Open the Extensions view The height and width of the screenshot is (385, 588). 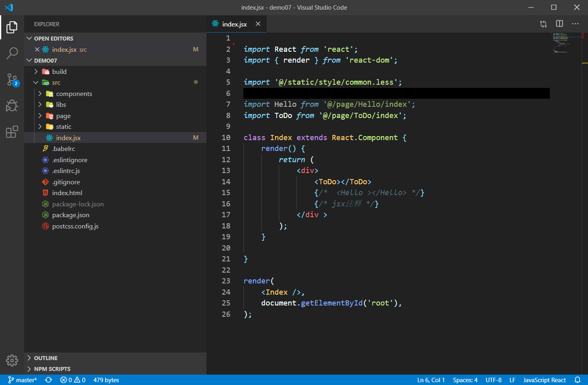[x=12, y=132]
